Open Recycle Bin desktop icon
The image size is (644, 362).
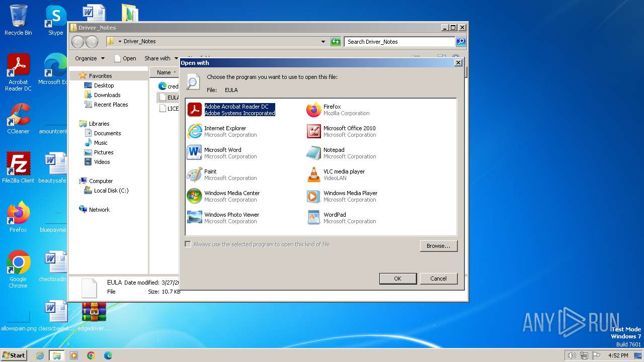(18, 20)
